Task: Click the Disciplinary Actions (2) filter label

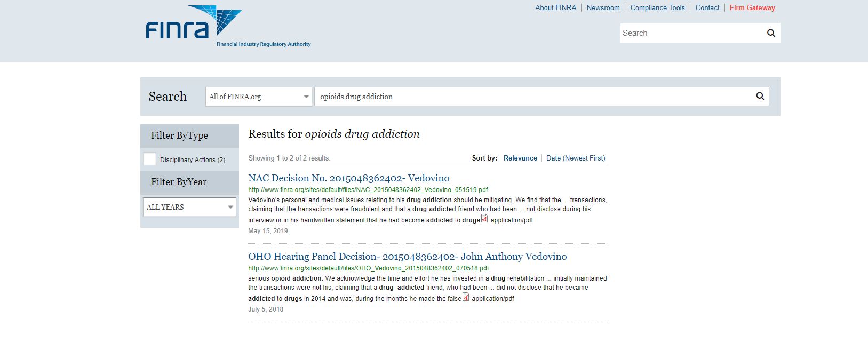Action: coord(193,159)
